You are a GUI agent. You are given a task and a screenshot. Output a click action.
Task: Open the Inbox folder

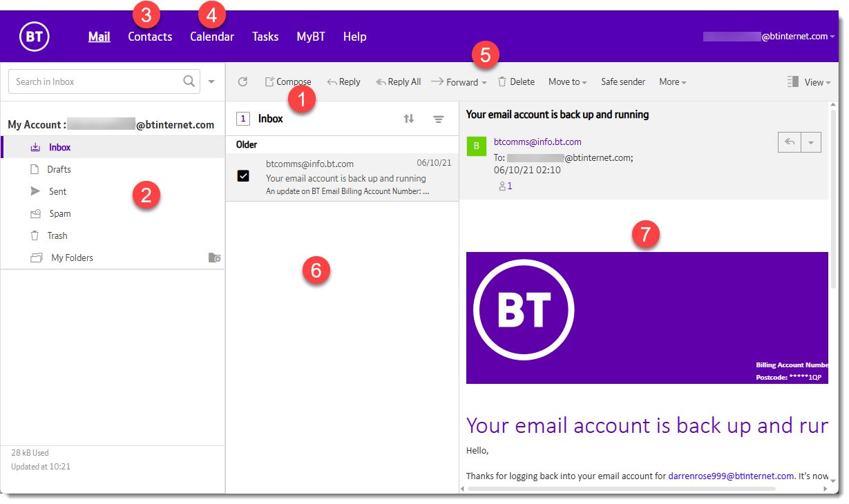(x=113, y=147)
